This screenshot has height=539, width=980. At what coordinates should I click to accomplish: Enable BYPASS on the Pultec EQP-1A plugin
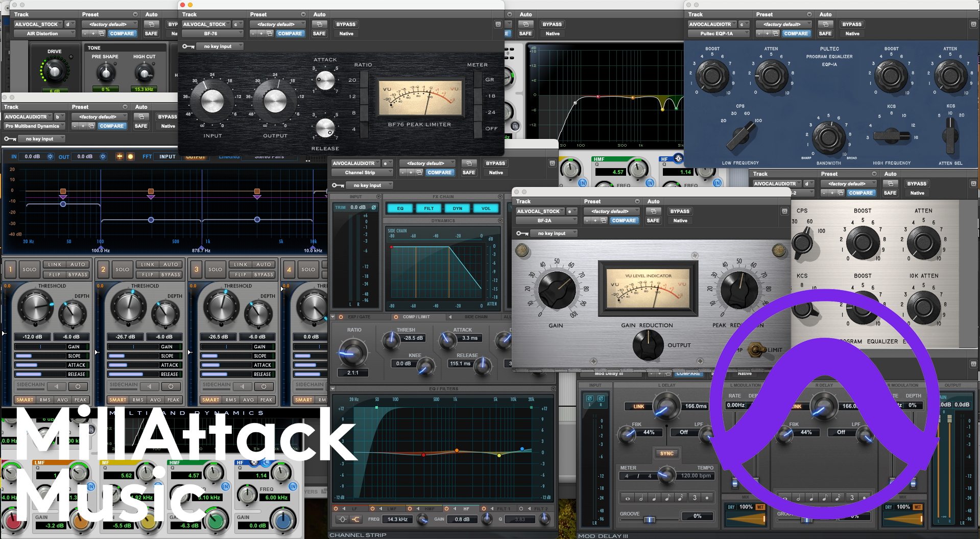[x=851, y=24]
